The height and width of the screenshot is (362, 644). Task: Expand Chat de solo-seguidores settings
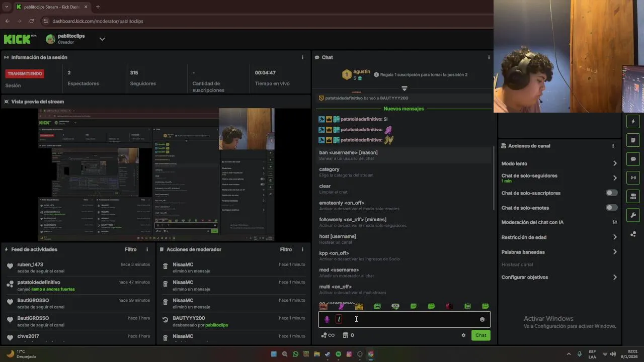(615, 178)
